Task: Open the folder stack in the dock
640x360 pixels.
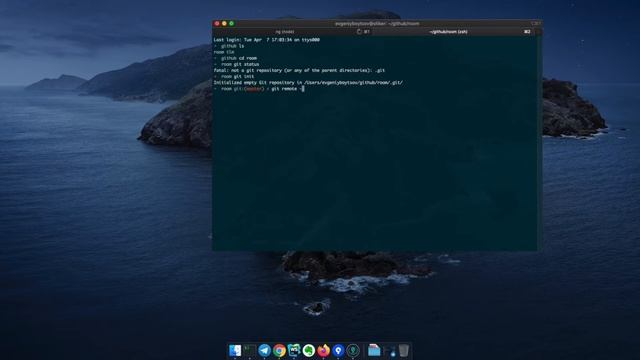Action: (x=374, y=350)
